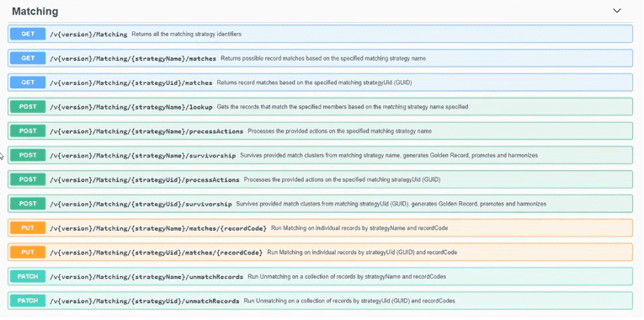Click GET badge for /v{version}/Matching endpoint
Image resolution: width=644 pixels, height=320 pixels.
point(28,34)
